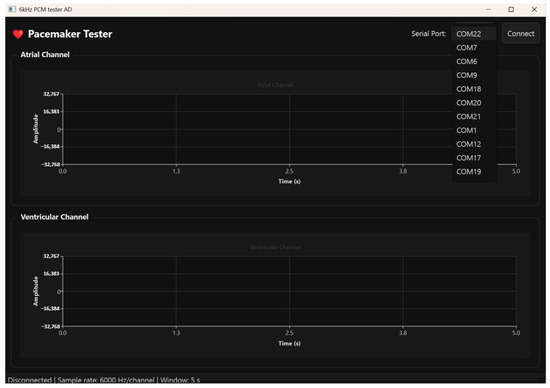Minimize the PCM tester window

488,9
